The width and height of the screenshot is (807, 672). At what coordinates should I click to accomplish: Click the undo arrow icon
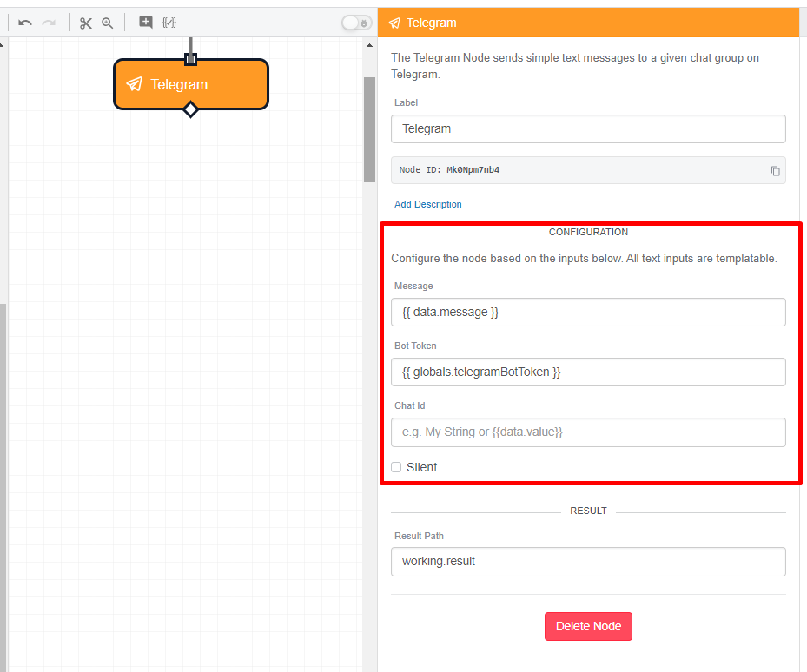[x=24, y=23]
